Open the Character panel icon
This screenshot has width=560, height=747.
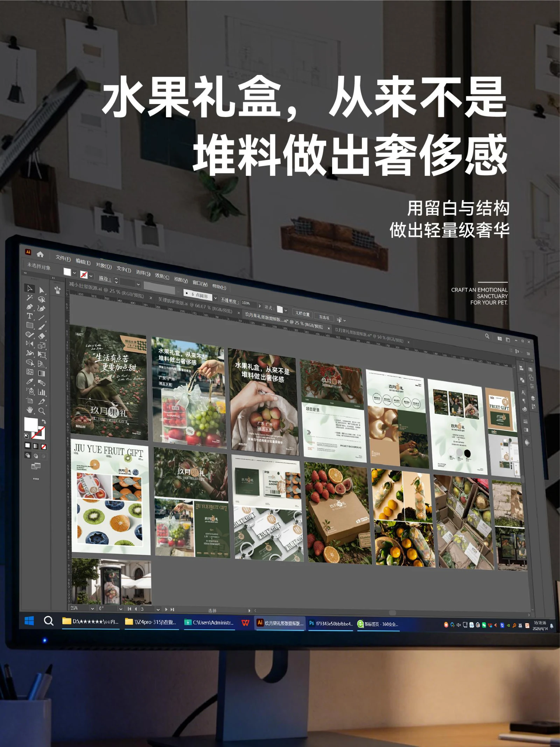click(x=524, y=393)
